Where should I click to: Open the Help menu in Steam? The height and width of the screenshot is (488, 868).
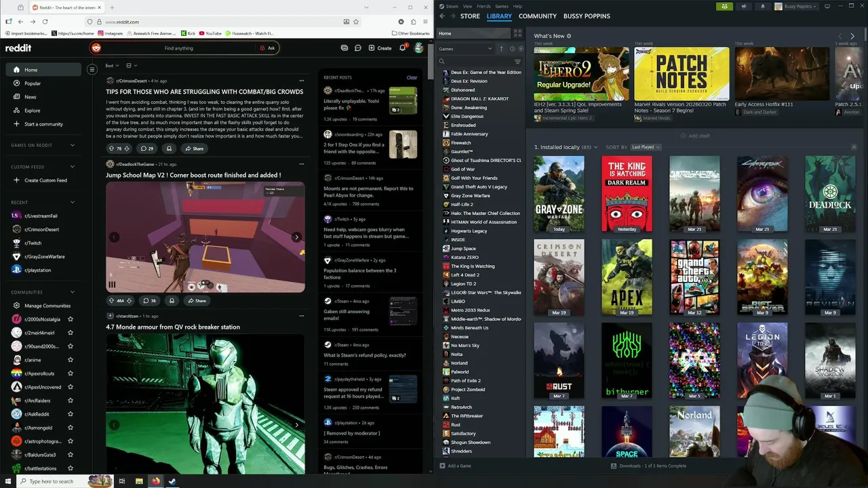[519, 6]
